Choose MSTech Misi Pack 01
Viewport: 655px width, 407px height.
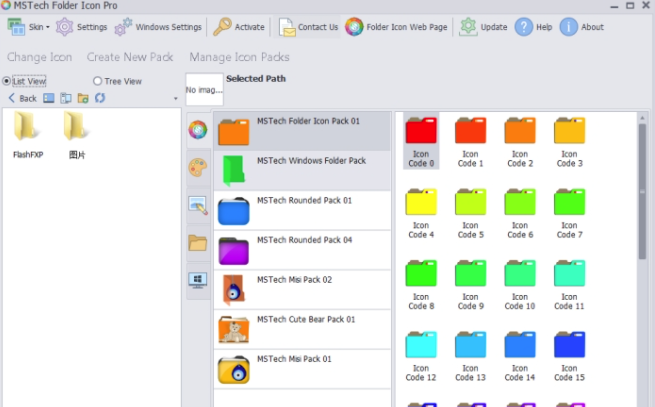[x=302, y=369]
